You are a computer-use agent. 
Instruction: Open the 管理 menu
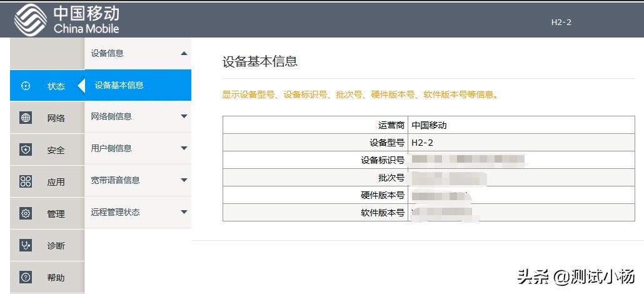[48, 213]
